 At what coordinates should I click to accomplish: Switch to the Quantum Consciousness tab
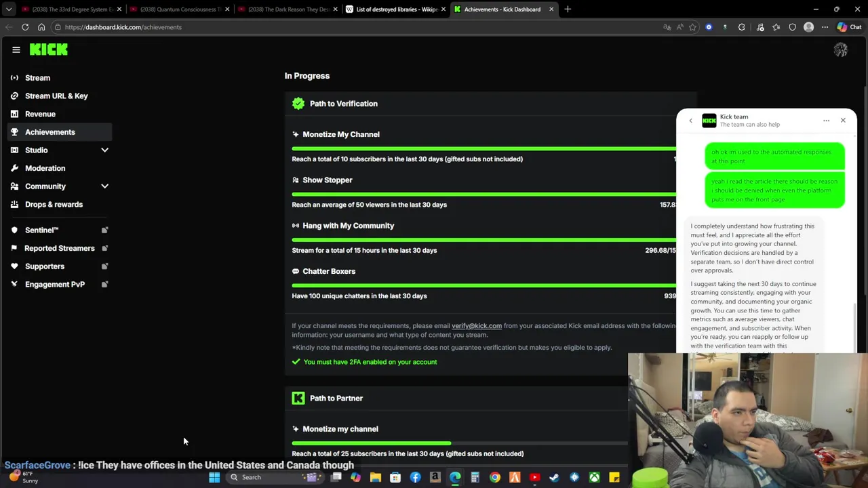[x=180, y=9]
